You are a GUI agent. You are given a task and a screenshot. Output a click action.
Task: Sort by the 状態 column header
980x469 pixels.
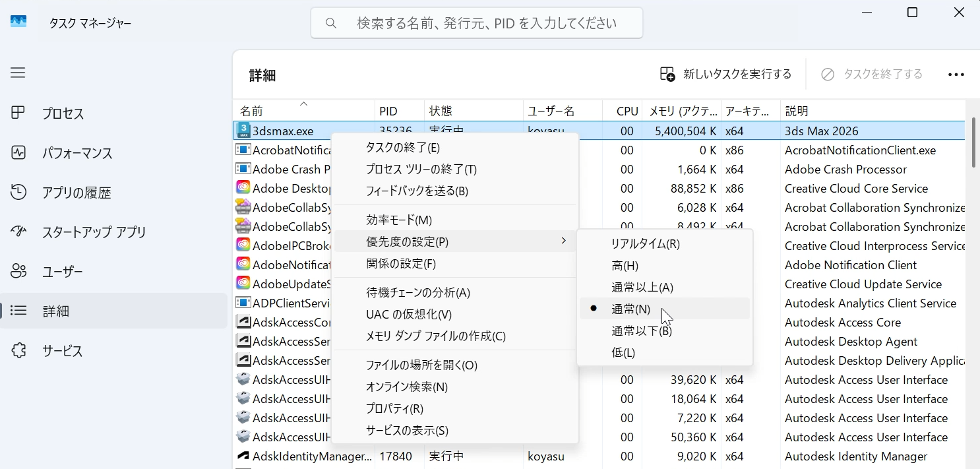point(474,111)
